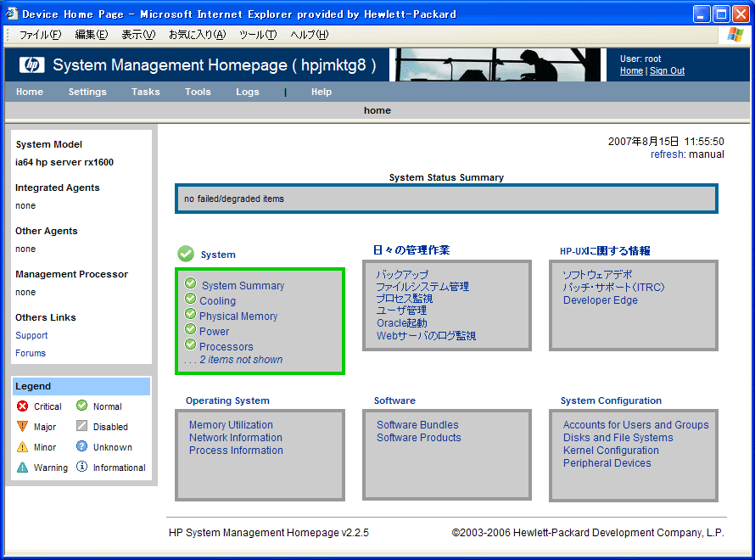Open the Developer Edge link
The height and width of the screenshot is (560, 755).
click(x=601, y=300)
